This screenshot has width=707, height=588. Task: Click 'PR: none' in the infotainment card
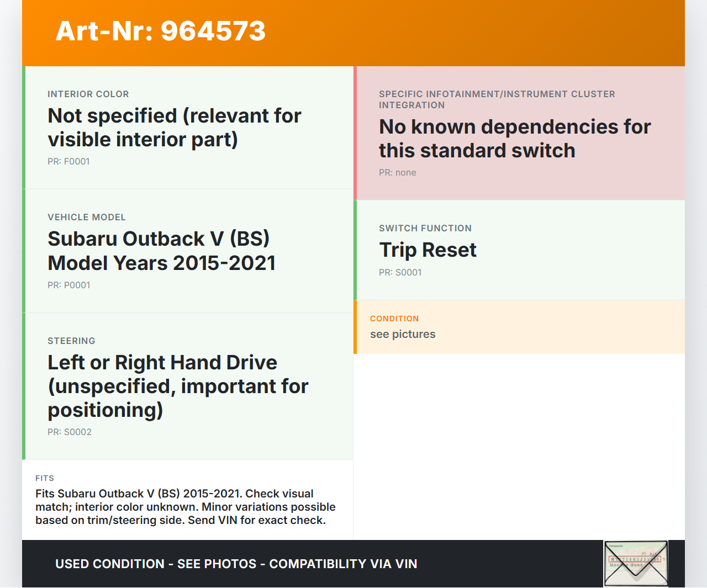click(397, 173)
